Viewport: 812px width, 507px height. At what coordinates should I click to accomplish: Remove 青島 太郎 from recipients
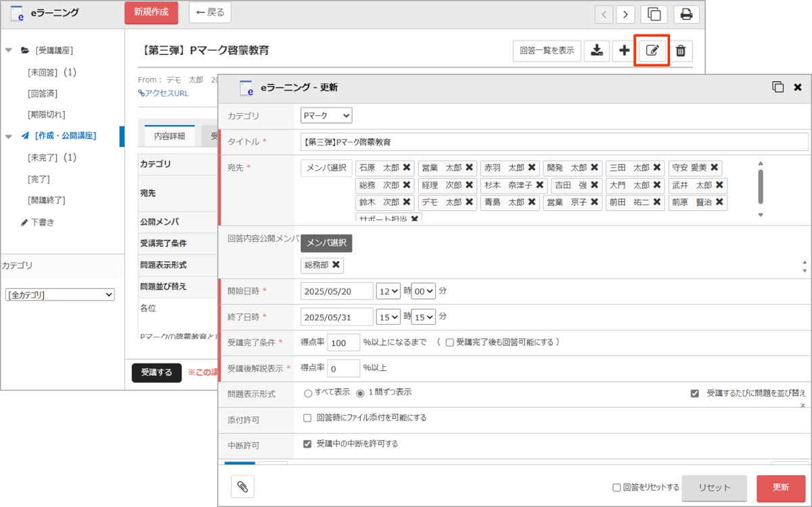tap(531, 202)
